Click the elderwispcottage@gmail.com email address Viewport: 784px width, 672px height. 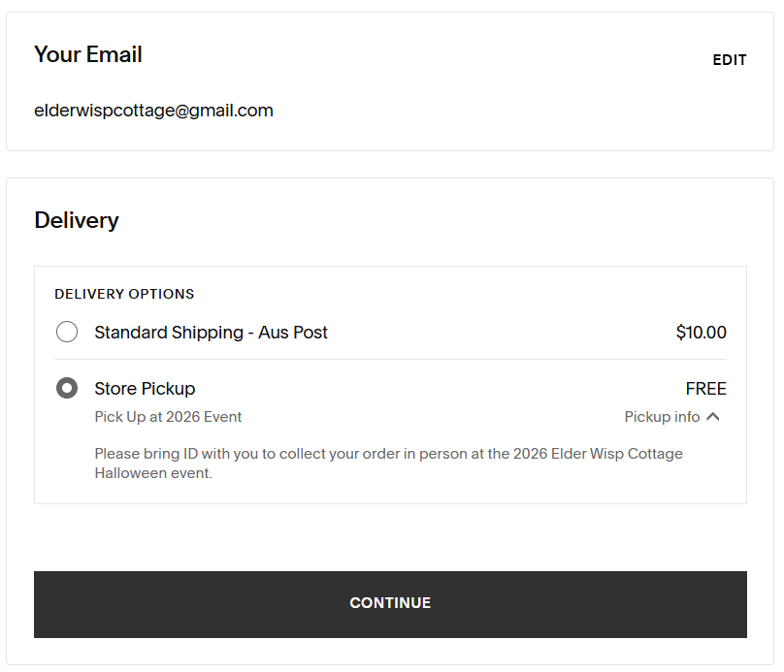point(153,111)
